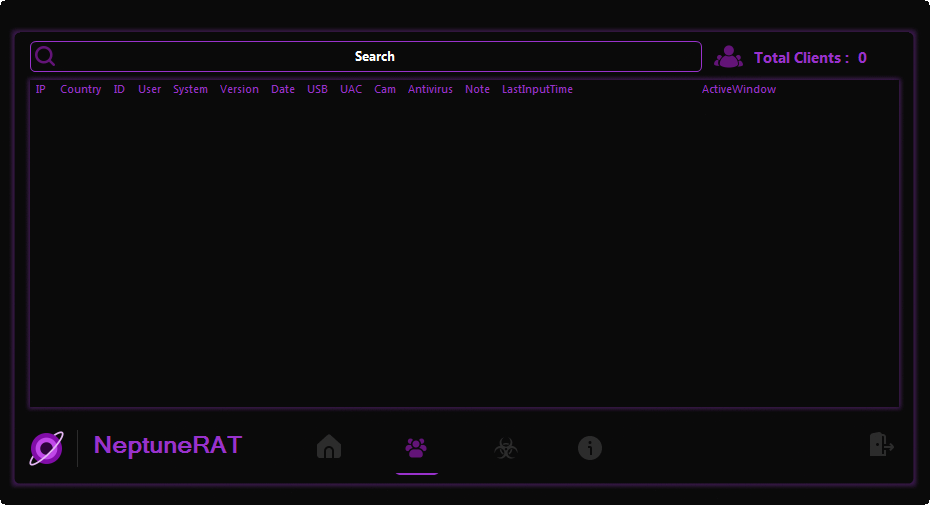Select the ActiveWindow column header
930x505 pixels.
coord(738,89)
